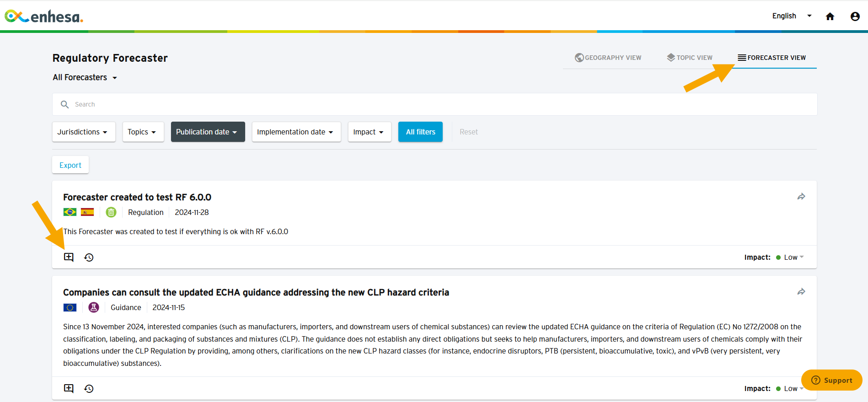
Task: Click the All filters button
Action: pos(420,132)
